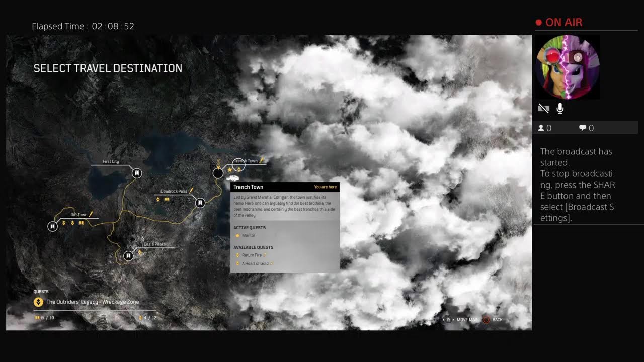Click the quest chevron beside Eagle Peaks
The width and height of the screenshot is (644, 362).
point(140,253)
